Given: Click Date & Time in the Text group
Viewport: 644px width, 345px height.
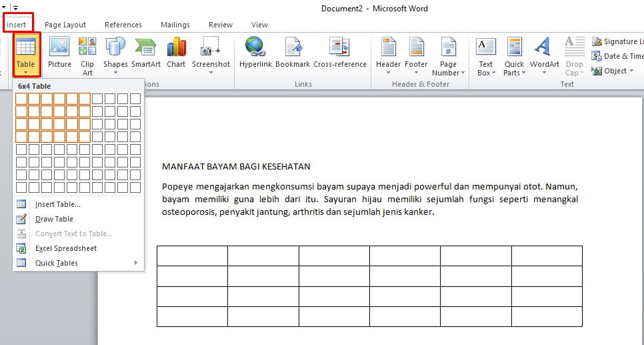Looking at the screenshot, I should point(617,56).
